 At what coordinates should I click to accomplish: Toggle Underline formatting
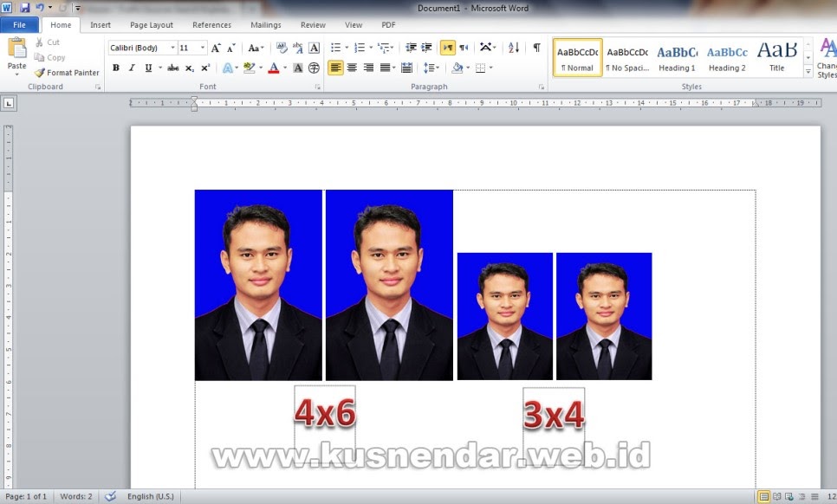click(x=148, y=68)
